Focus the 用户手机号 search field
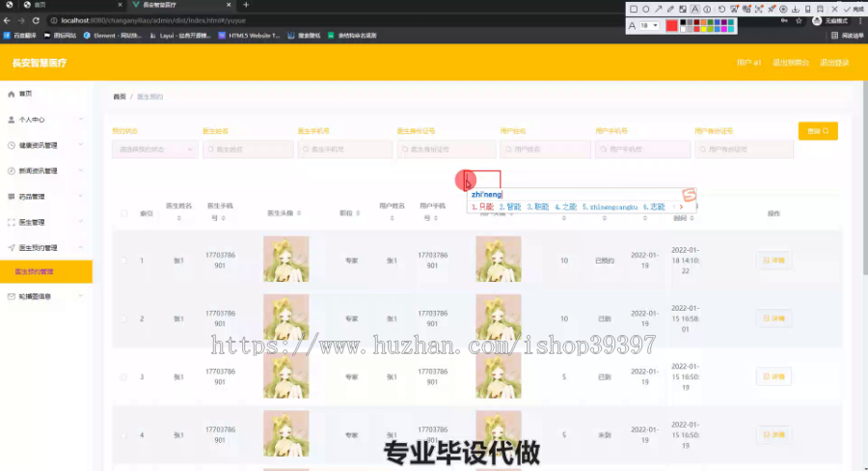 click(642, 149)
